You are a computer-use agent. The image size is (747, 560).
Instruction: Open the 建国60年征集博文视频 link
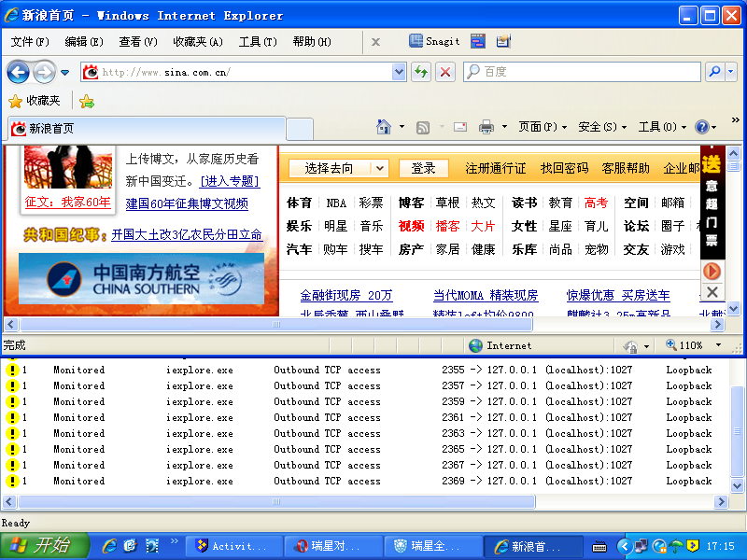point(187,203)
